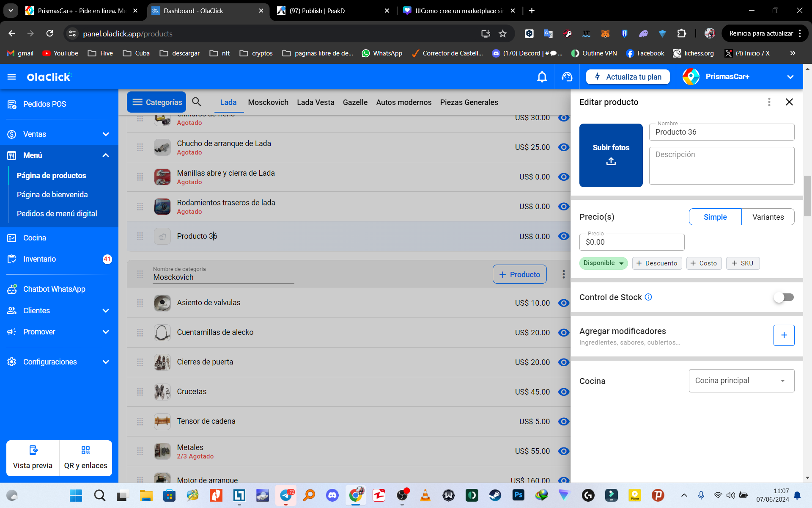Open Discord from the taskbar

click(x=332, y=495)
